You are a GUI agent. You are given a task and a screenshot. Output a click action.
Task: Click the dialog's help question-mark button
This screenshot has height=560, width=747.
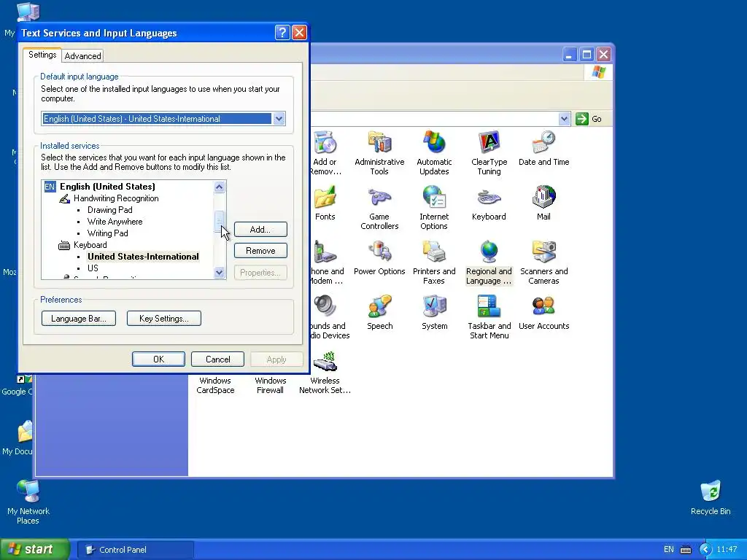tap(282, 32)
